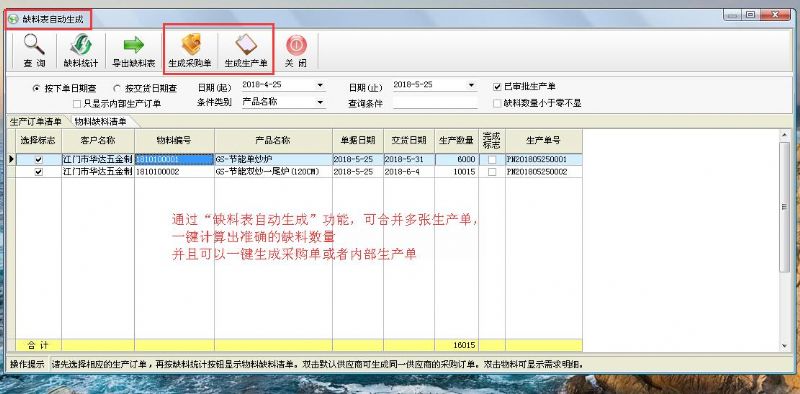
Task: Select cell 1810100002 in 物料编号 column
Action: tap(174, 173)
